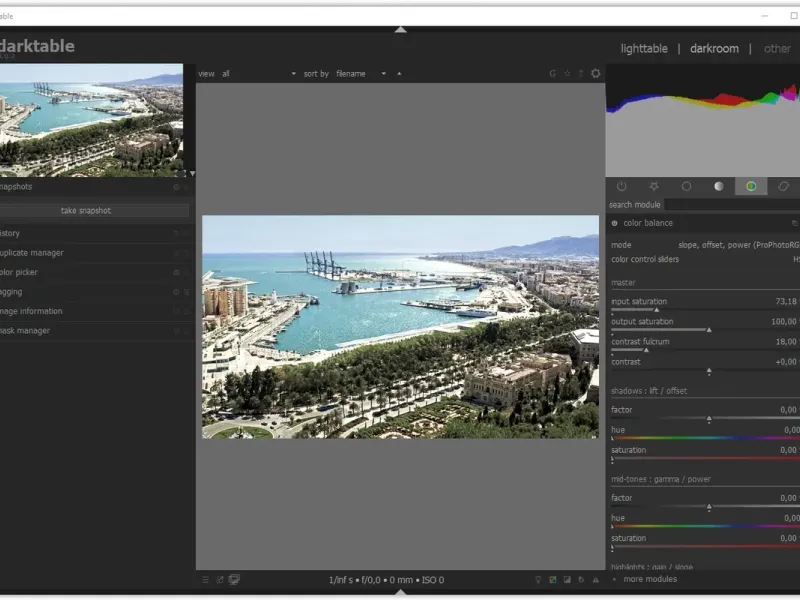This screenshot has height=600, width=800.
Task: Open the tone group gradient circle tab
Action: (718, 186)
